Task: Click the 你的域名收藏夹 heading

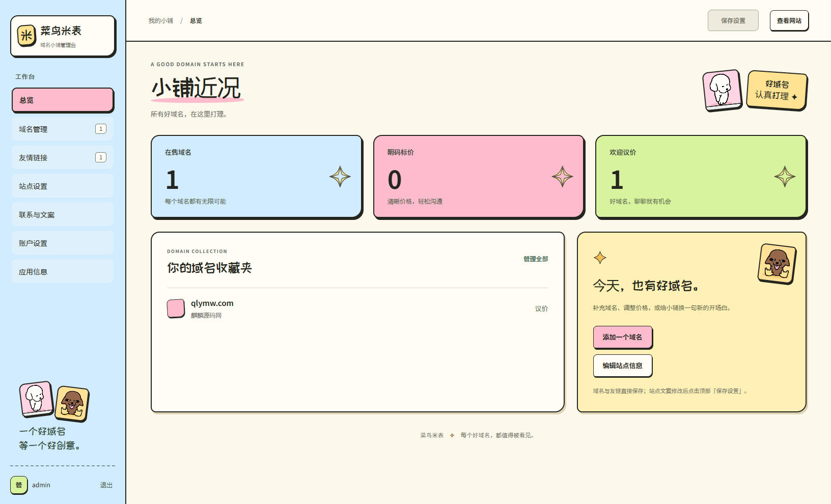Action: pyautogui.click(x=209, y=268)
